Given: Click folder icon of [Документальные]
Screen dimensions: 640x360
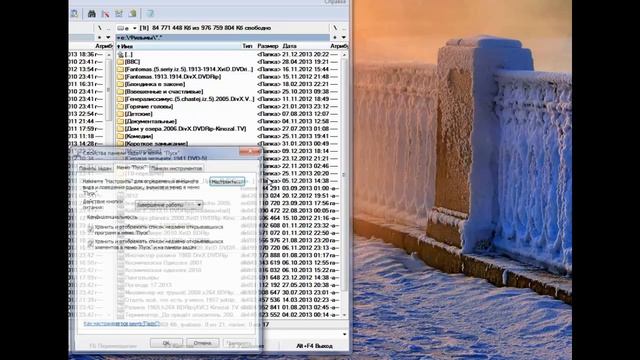Looking at the screenshot, I should [x=120, y=121].
